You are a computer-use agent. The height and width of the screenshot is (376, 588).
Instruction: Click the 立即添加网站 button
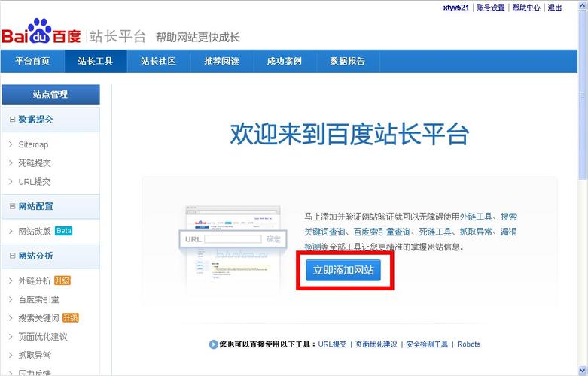(x=343, y=270)
